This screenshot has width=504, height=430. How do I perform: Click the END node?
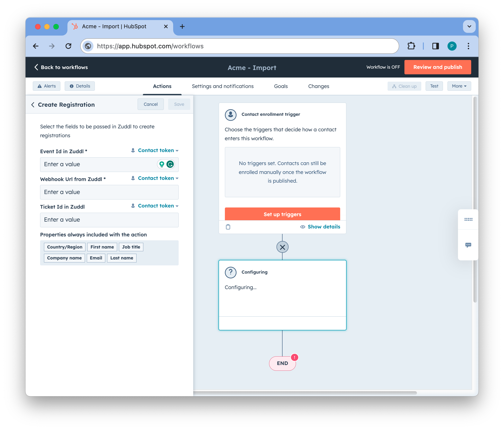coord(282,364)
